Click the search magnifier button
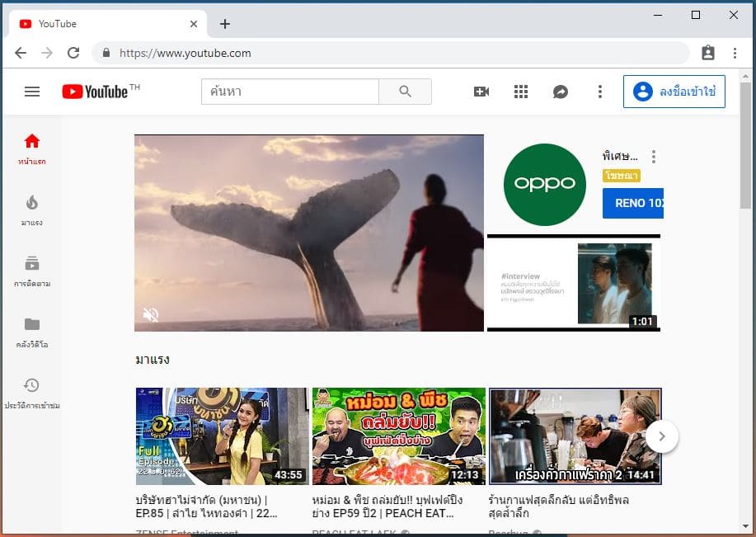 point(405,92)
